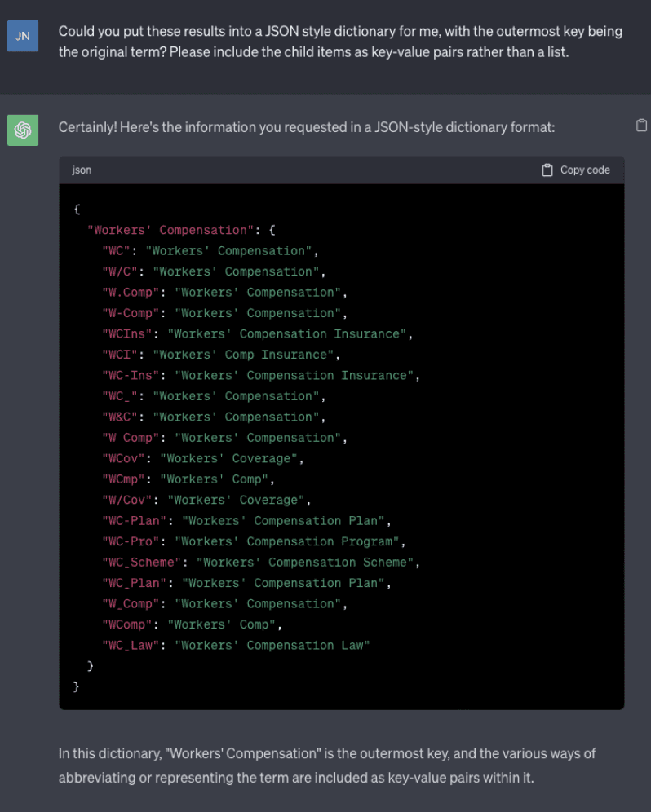Click the JN user avatar
651x812 pixels.
click(23, 36)
